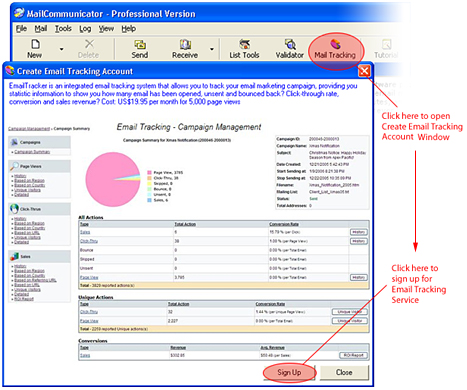Expand the dropdown arrow next to New
The width and height of the screenshot is (467, 390).
[61, 49]
